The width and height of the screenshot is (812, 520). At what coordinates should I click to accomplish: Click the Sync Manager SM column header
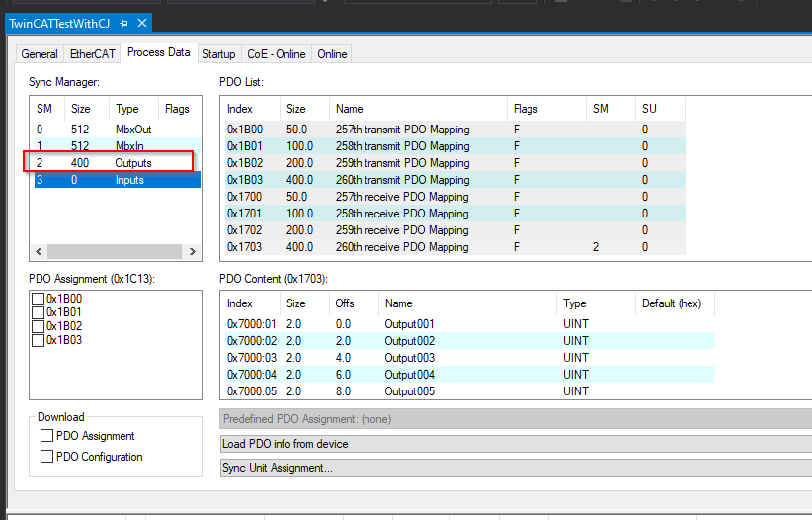pyautogui.click(x=47, y=109)
